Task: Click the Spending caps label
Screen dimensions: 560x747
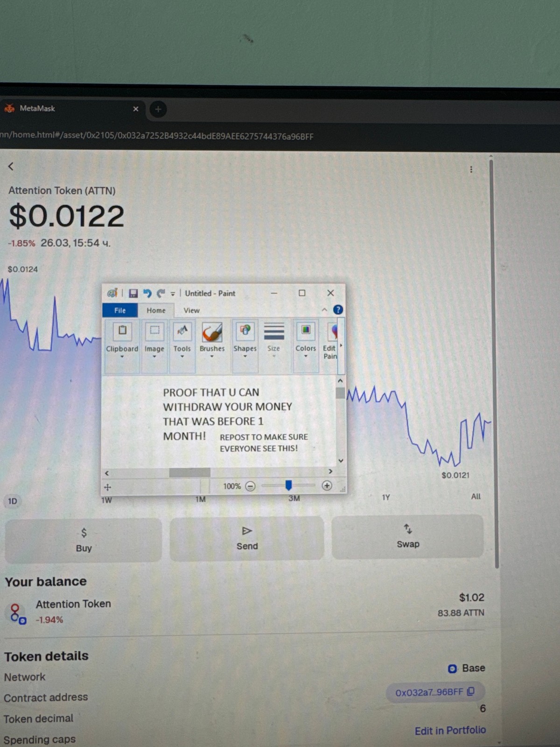Action: pos(40,740)
